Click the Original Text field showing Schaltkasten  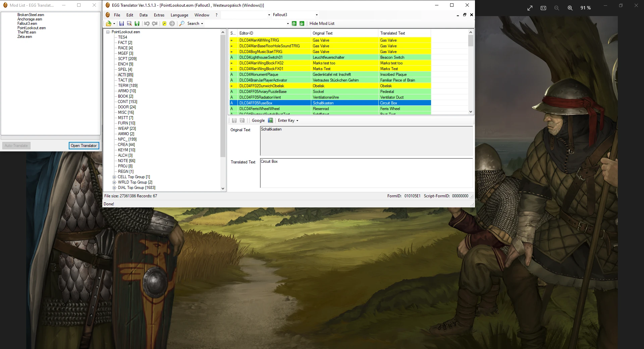click(x=366, y=141)
